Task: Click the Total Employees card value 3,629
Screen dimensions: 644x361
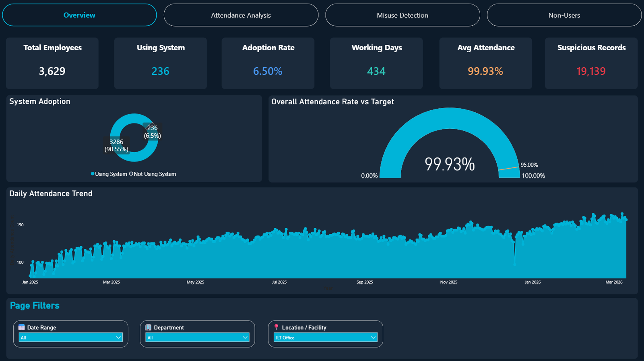Action: pyautogui.click(x=52, y=71)
